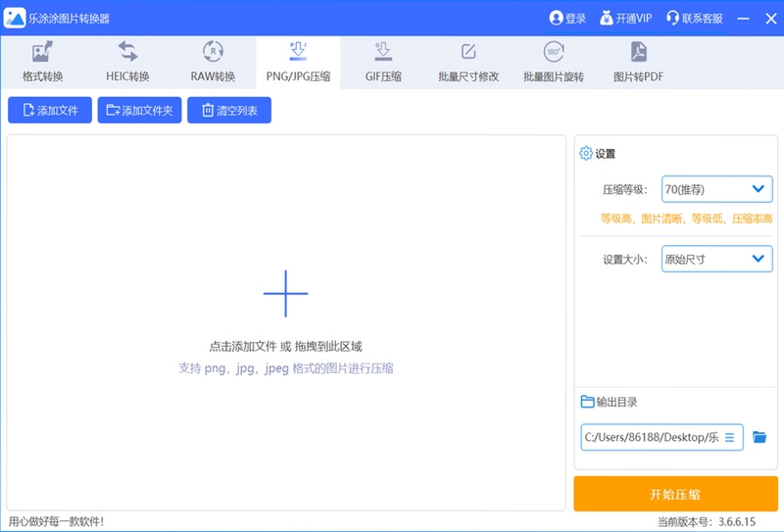Start compression with 开始压缩 button
The image size is (784, 532).
pos(675,494)
